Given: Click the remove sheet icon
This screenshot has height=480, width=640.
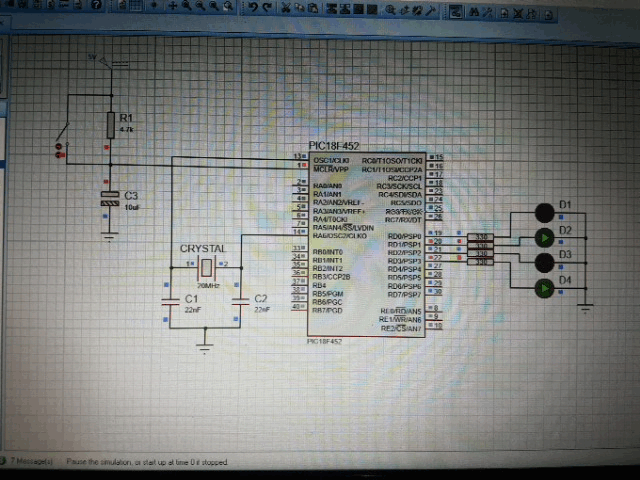Looking at the screenshot, I should point(518,14).
